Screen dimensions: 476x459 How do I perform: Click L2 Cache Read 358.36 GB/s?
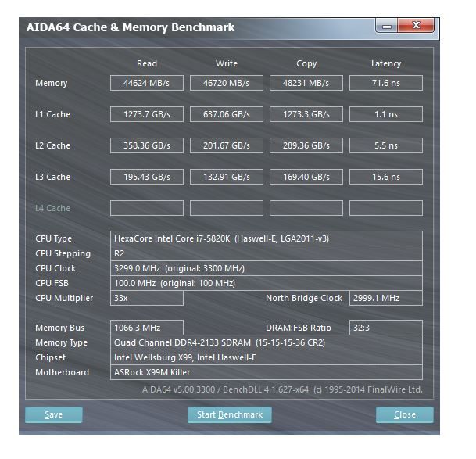(x=147, y=145)
